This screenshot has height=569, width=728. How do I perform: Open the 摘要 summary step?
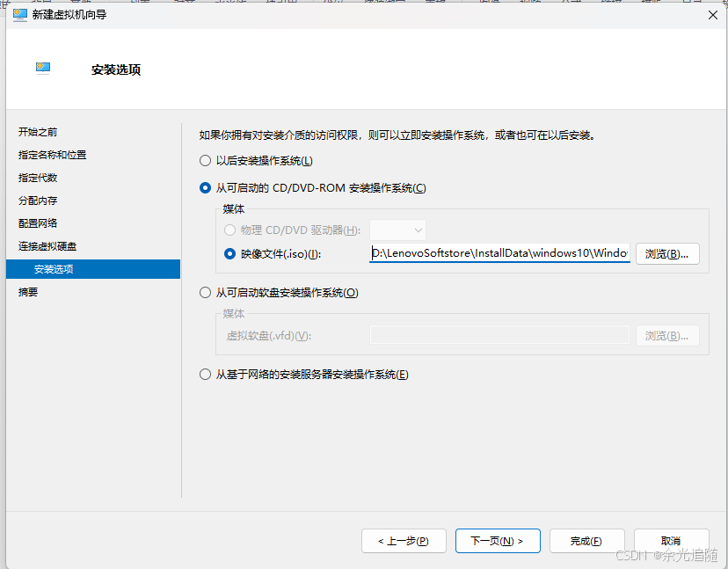point(29,292)
